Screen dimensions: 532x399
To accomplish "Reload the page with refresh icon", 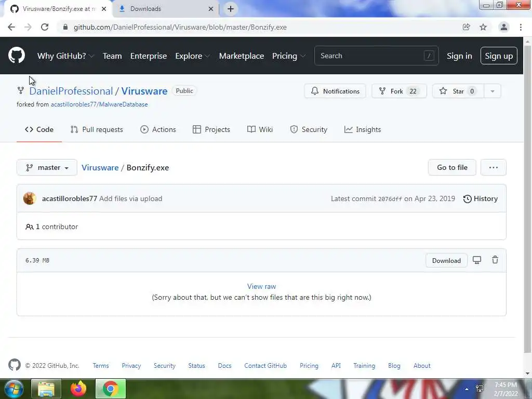I will [x=45, y=27].
